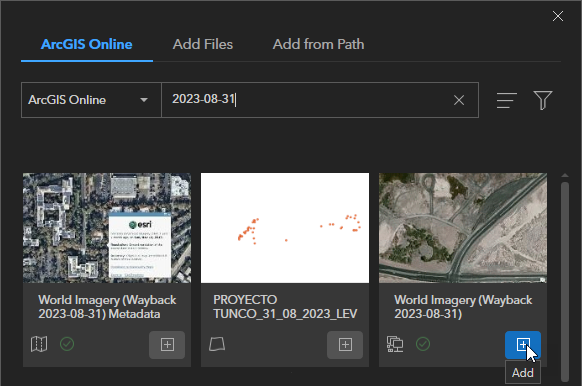Click the scrollbar up arrow

[565, 175]
